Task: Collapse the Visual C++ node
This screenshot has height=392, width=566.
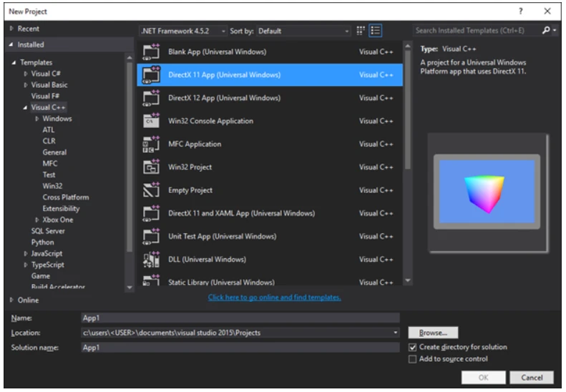Action: [25, 107]
